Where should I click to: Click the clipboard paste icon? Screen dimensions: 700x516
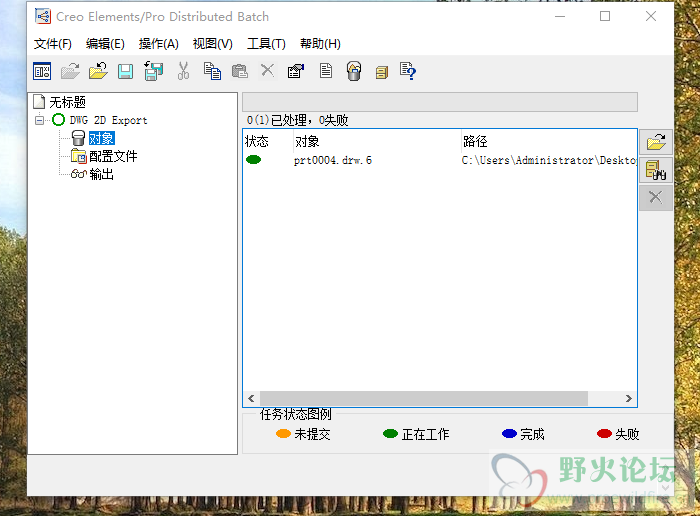[240, 71]
